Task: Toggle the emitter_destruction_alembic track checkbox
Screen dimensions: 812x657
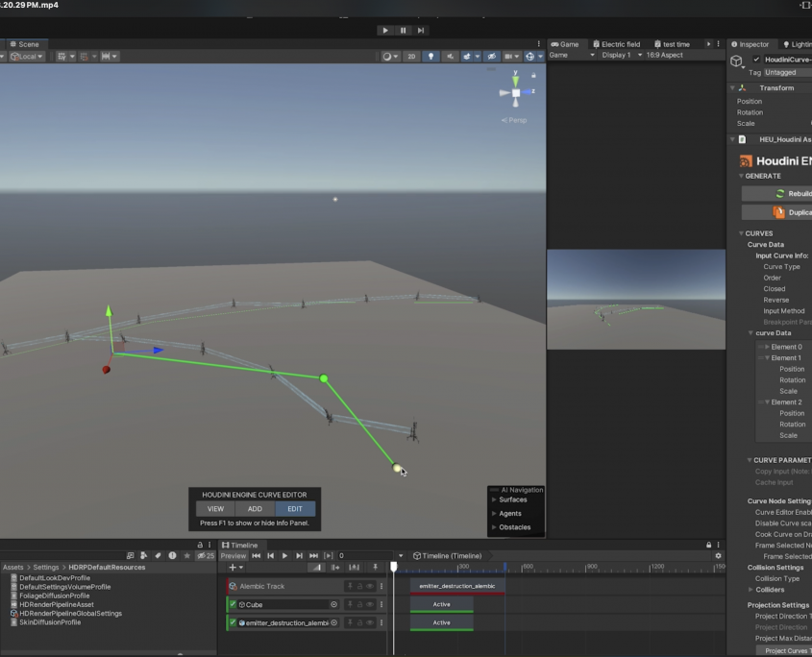Action: click(x=233, y=622)
